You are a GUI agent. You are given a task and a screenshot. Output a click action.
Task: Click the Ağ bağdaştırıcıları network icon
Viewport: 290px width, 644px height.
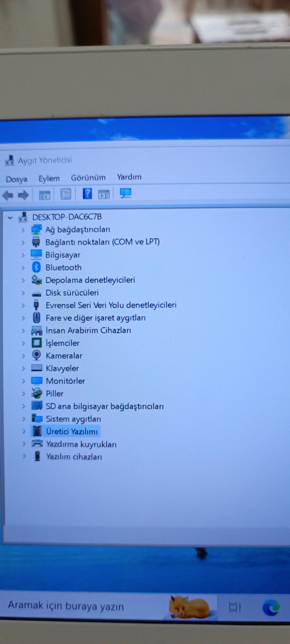pyautogui.click(x=36, y=230)
